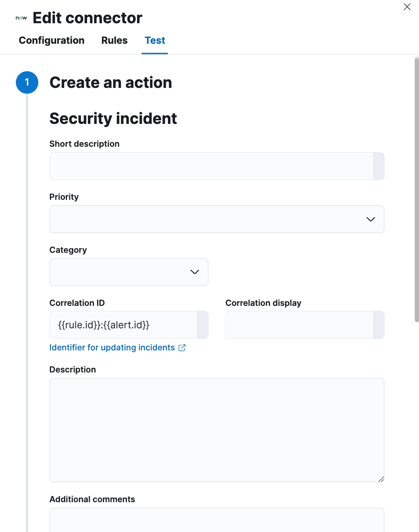Switch to the Configuration tab
Screen dimensions: 419x532
coord(51,40)
